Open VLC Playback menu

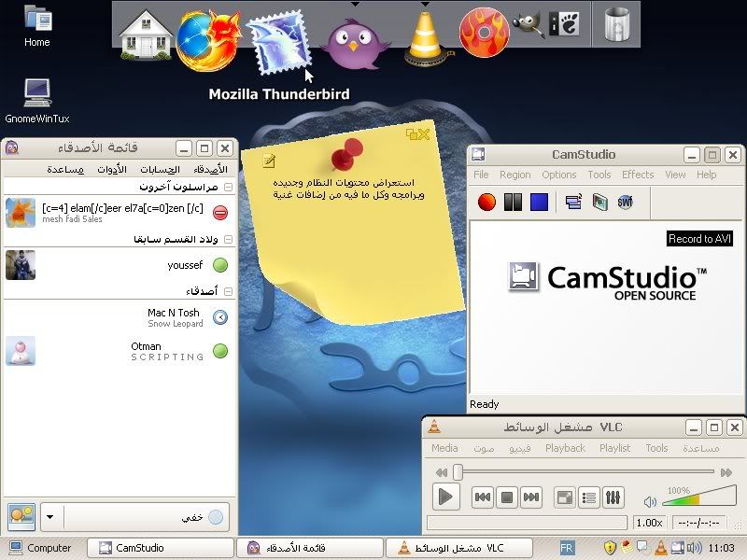pyautogui.click(x=565, y=448)
